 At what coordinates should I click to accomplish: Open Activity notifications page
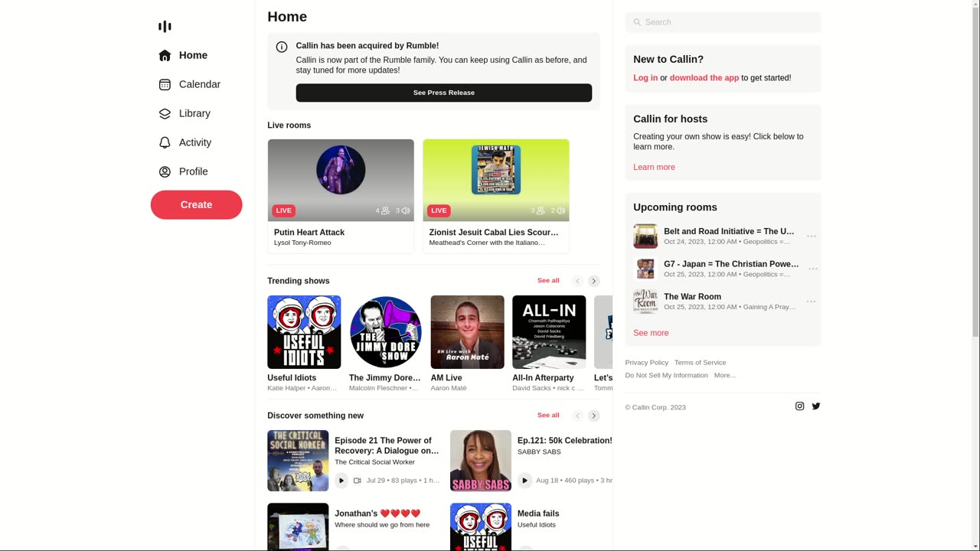click(185, 142)
